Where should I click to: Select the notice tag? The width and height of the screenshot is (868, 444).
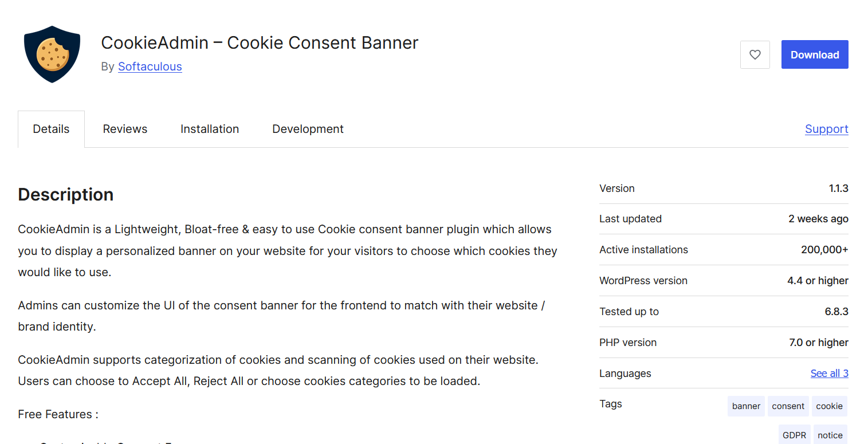[x=830, y=434]
